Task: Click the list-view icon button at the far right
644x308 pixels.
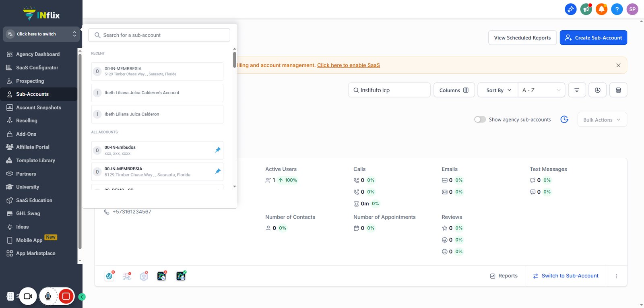Action: tap(618, 90)
